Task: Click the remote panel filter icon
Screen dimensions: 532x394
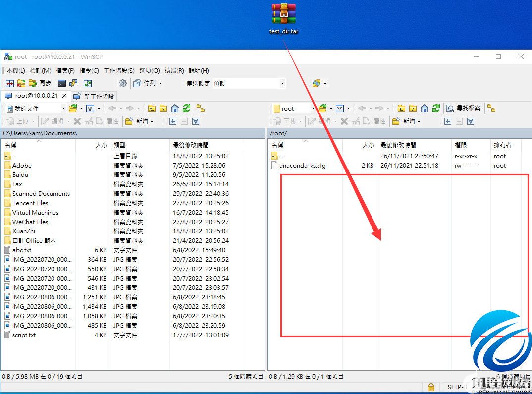Action: point(340,108)
